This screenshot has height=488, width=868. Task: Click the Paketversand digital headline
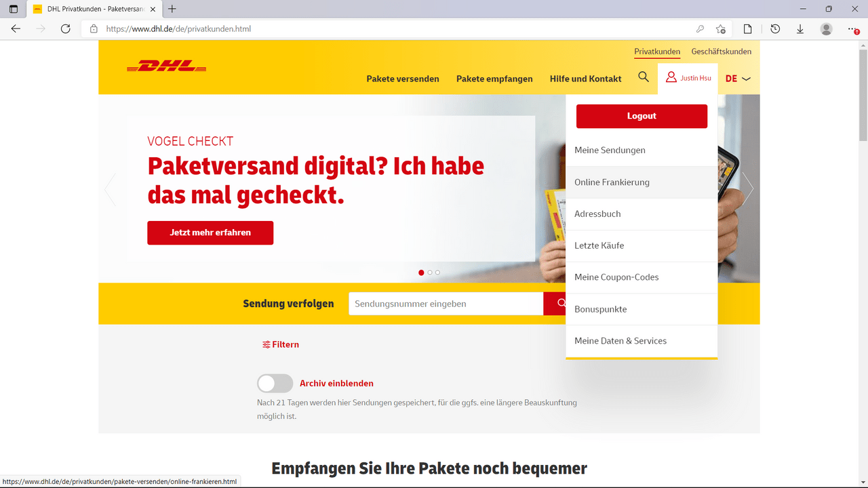[316, 180]
